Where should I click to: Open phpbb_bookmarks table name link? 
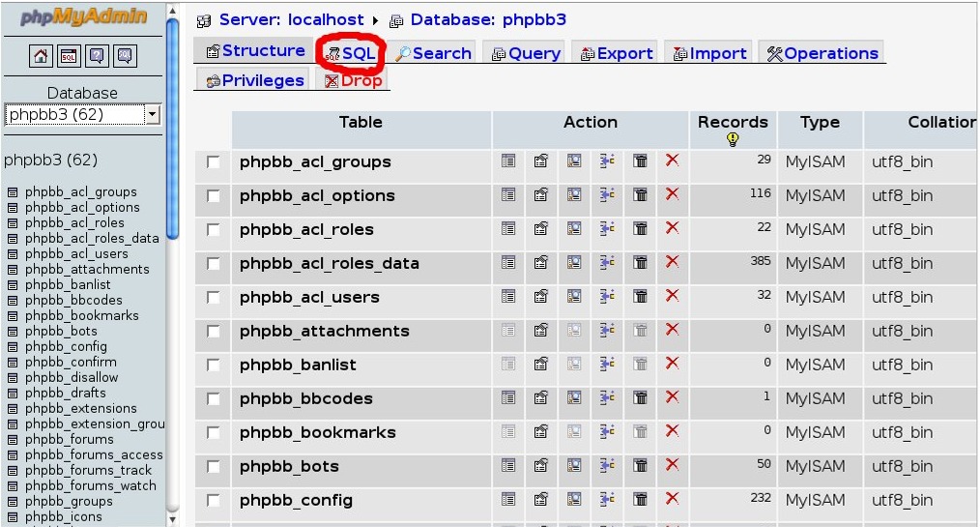pyautogui.click(x=318, y=432)
